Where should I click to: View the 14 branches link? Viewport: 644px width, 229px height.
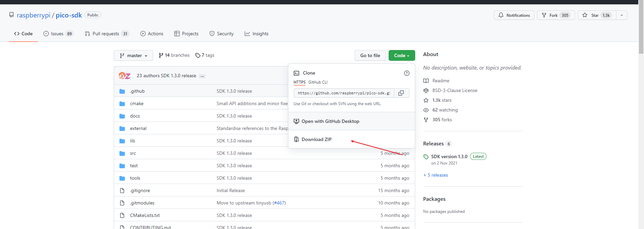(174, 55)
